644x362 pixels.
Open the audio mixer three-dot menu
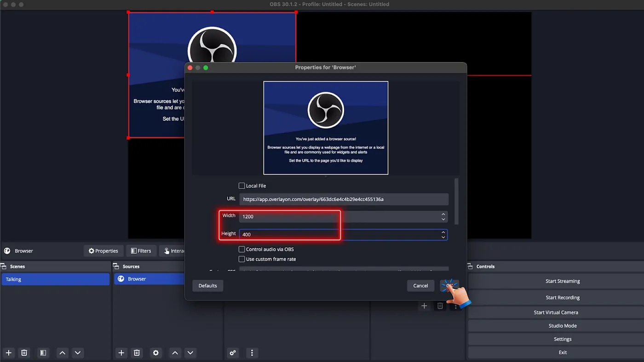[252, 353]
